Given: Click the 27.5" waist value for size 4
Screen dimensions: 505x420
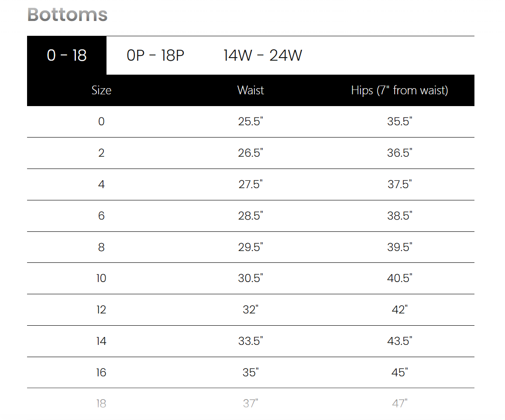Looking at the screenshot, I should pos(251,184).
